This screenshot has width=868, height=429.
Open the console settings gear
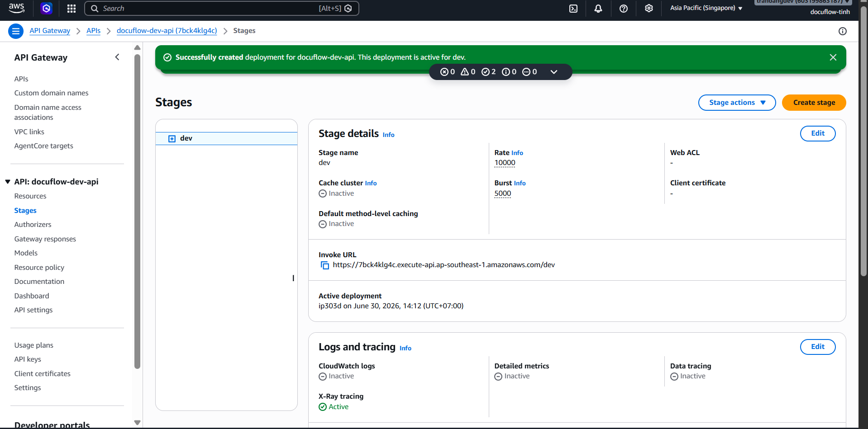tap(649, 9)
